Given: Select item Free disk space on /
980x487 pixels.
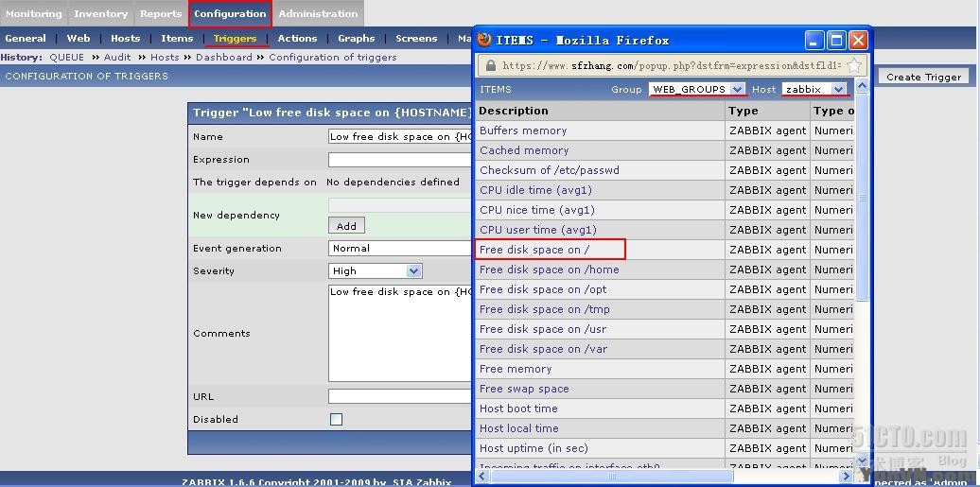Looking at the screenshot, I should (534, 250).
